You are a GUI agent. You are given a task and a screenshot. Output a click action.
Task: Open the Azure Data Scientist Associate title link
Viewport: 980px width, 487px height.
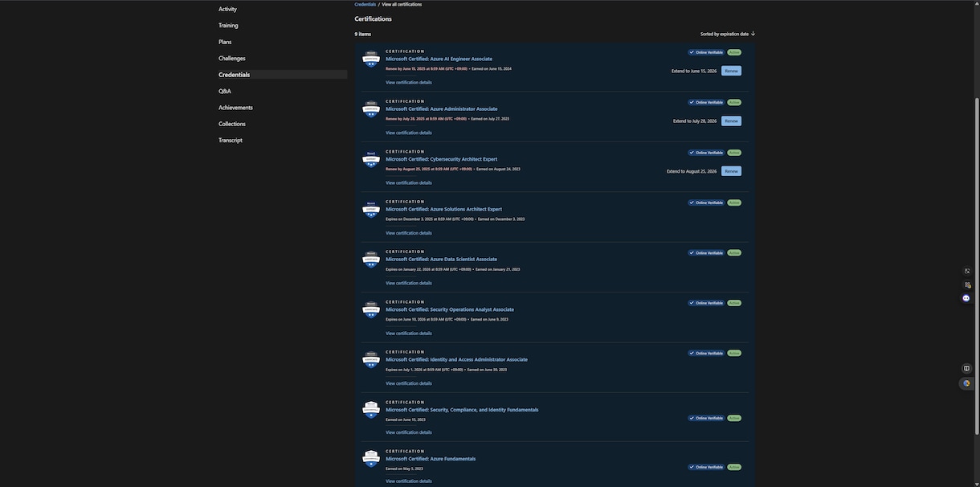click(x=441, y=260)
